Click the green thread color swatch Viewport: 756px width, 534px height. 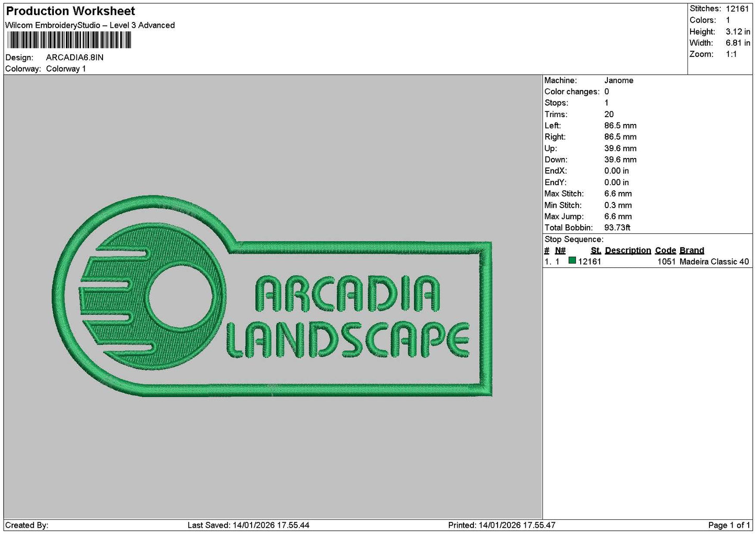[572, 260]
